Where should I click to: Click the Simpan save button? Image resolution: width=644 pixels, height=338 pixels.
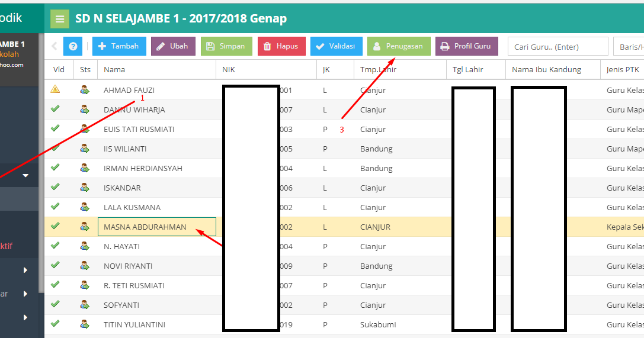(226, 46)
